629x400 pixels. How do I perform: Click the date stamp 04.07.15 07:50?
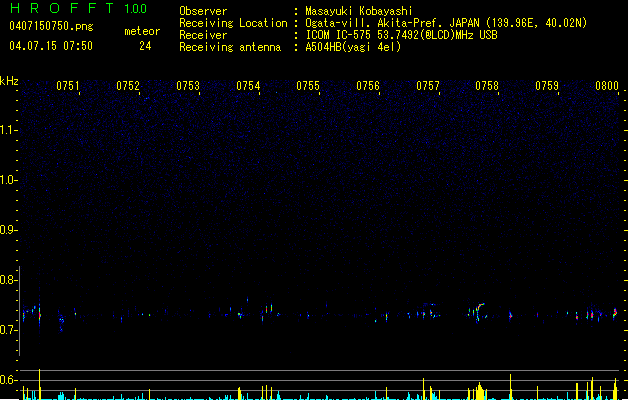51,46
